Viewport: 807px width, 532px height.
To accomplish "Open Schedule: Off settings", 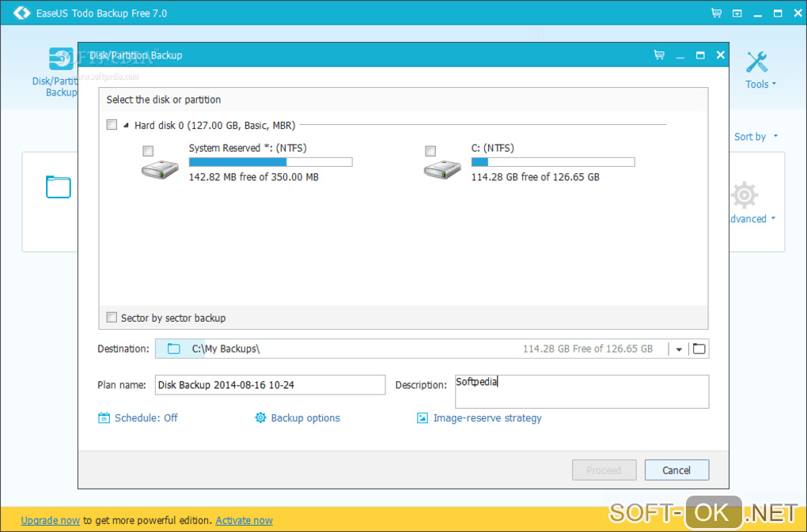I will [146, 418].
